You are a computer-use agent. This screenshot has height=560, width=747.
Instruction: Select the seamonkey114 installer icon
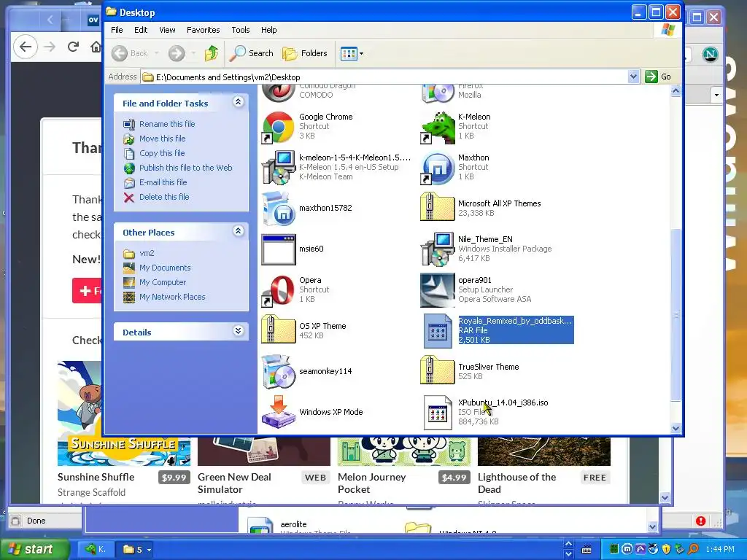click(x=278, y=371)
